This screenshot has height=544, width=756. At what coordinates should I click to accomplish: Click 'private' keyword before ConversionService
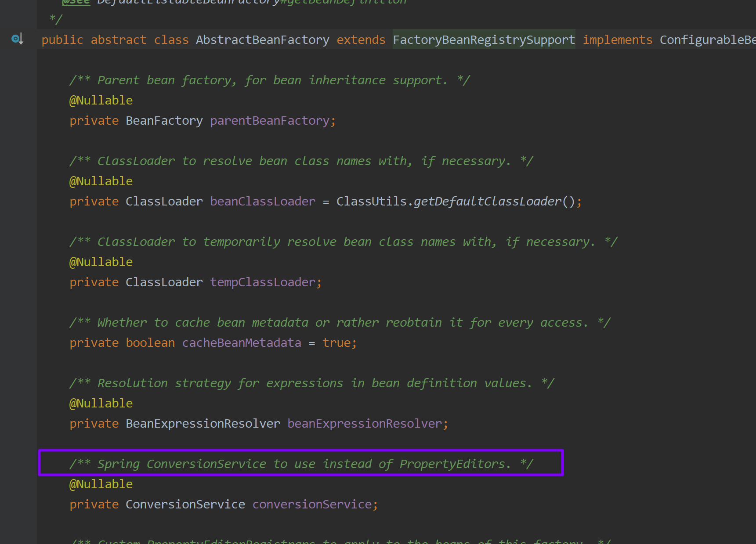(x=94, y=504)
